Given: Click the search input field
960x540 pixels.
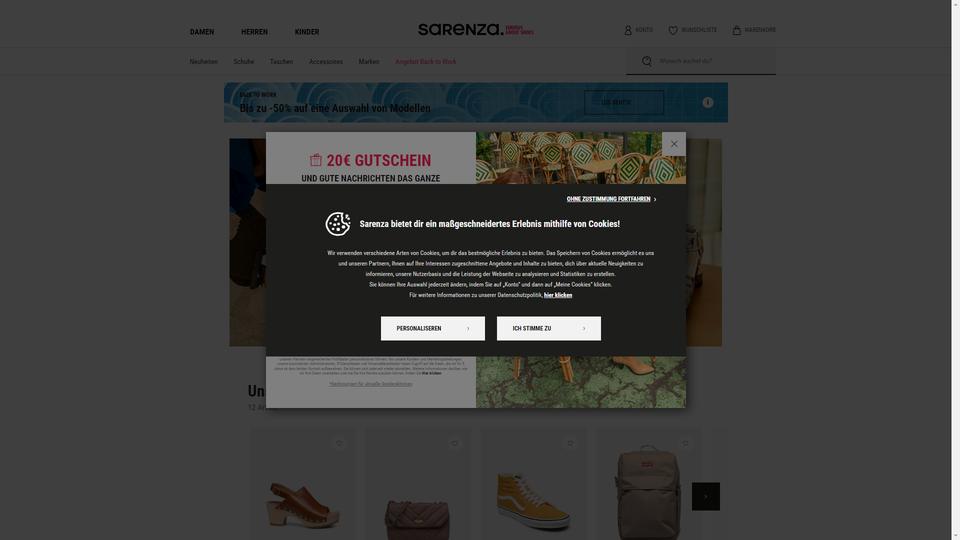Looking at the screenshot, I should coord(713,61).
